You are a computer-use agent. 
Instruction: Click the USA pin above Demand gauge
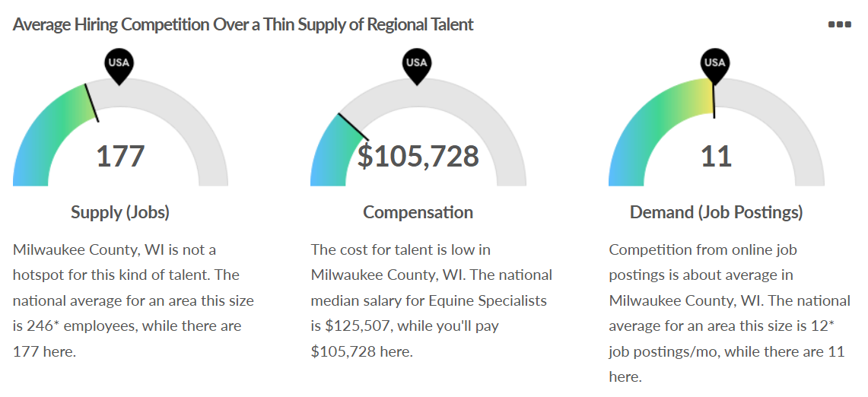(x=715, y=64)
